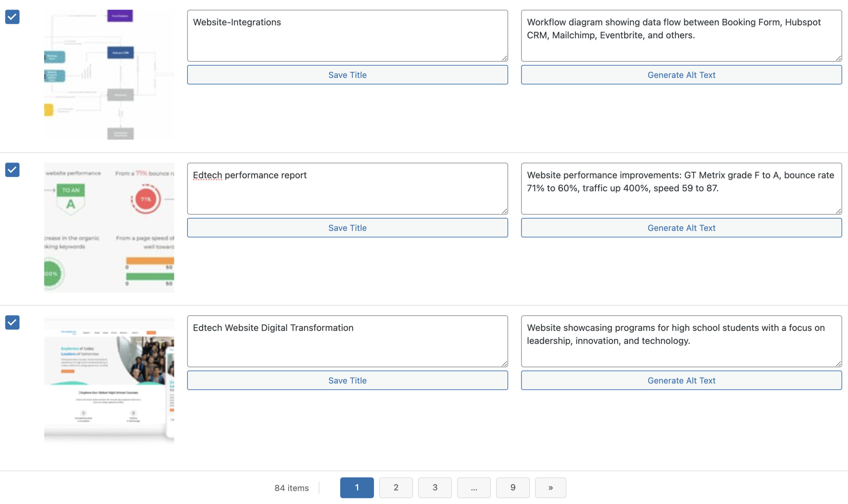Edit alt text mentioning Hubspot CRM
This screenshot has width=848, height=504.
681,36
